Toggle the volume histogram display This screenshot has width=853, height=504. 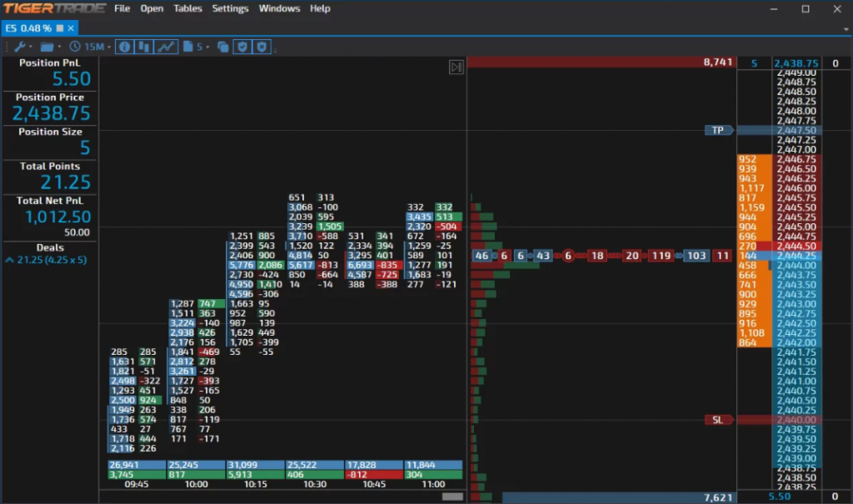(143, 47)
